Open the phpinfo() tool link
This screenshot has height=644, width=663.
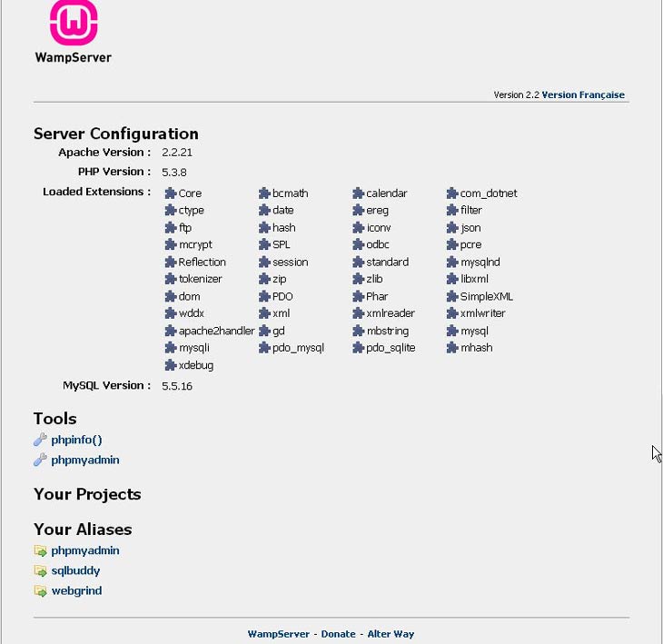(x=76, y=441)
